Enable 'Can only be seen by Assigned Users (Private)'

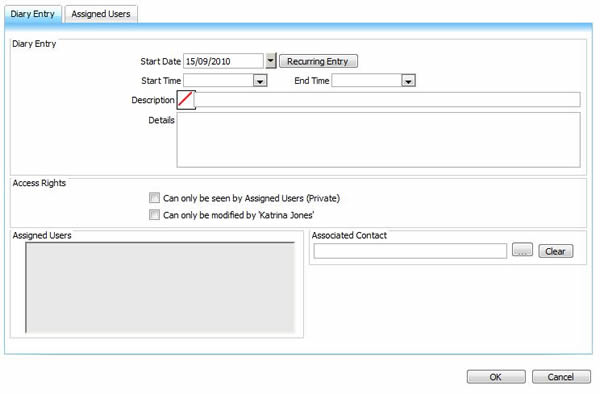(154, 198)
